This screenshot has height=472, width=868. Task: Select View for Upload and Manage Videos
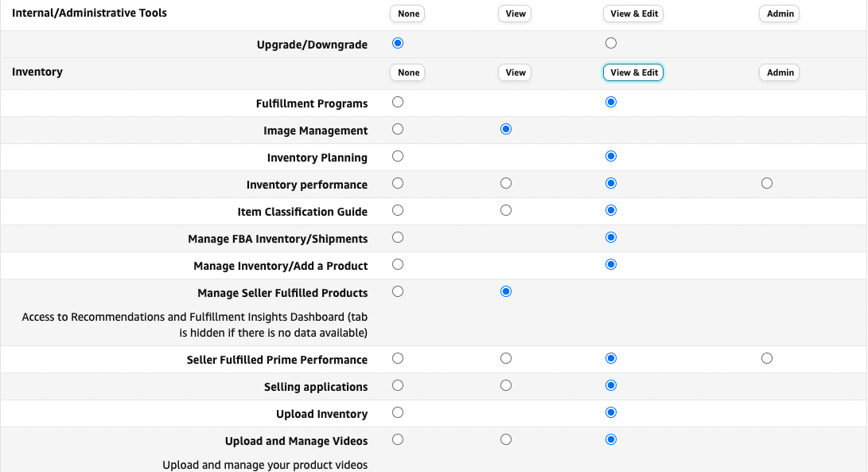coord(505,439)
